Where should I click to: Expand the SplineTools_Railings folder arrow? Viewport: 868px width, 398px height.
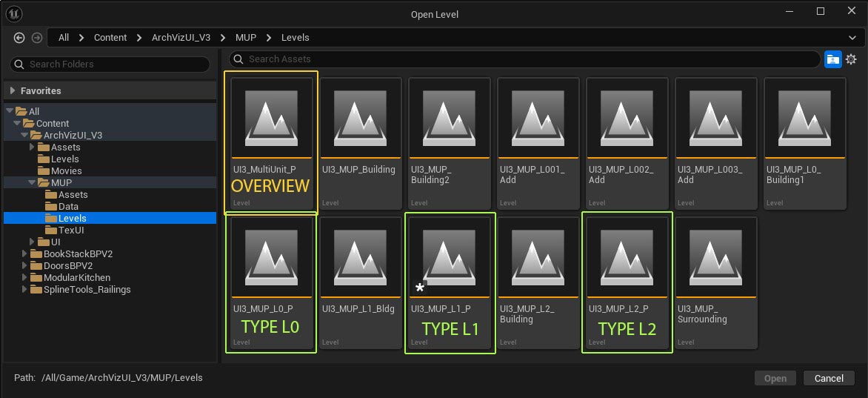[x=24, y=290]
